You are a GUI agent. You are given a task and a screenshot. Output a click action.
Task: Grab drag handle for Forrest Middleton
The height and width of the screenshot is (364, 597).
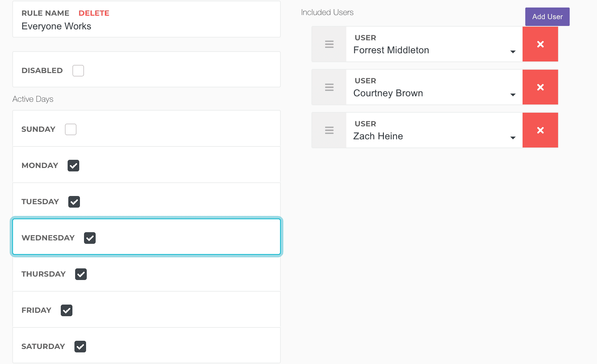coord(329,44)
